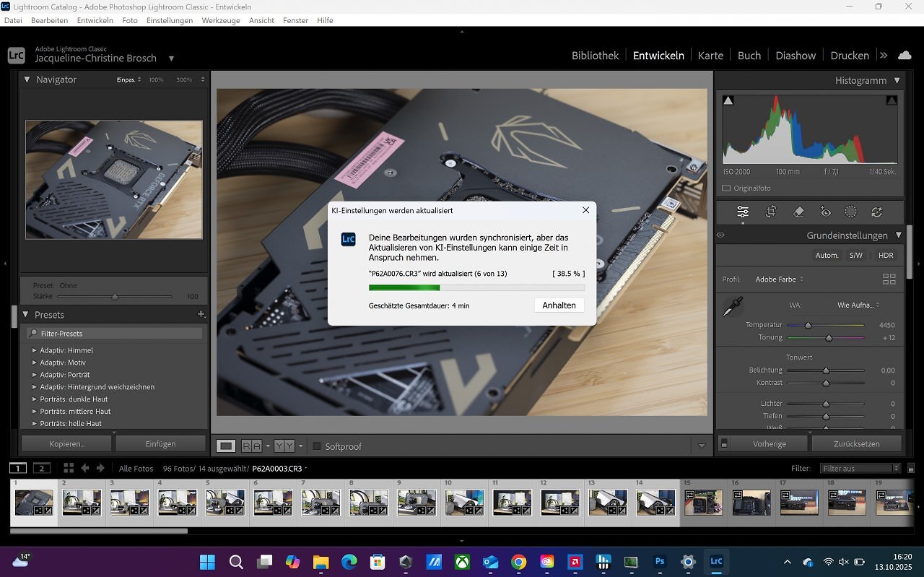Toggle S/W black and white treatment
Screen dimensions: 924x577
click(855, 255)
